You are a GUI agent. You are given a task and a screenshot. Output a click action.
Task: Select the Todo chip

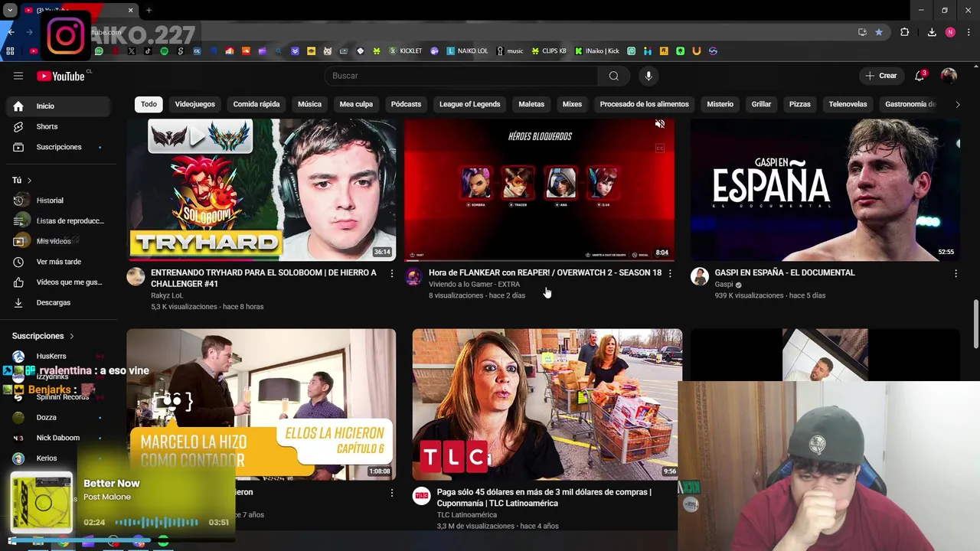(x=149, y=104)
